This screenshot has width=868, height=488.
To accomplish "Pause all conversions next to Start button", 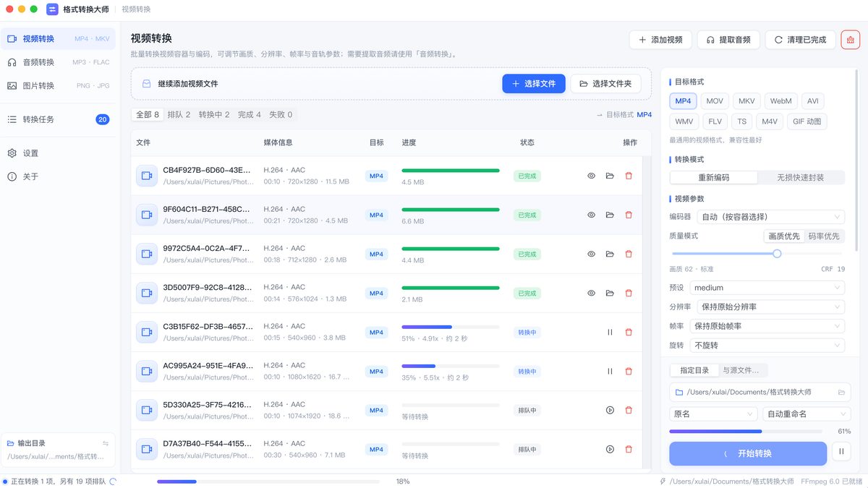I will tap(841, 453).
